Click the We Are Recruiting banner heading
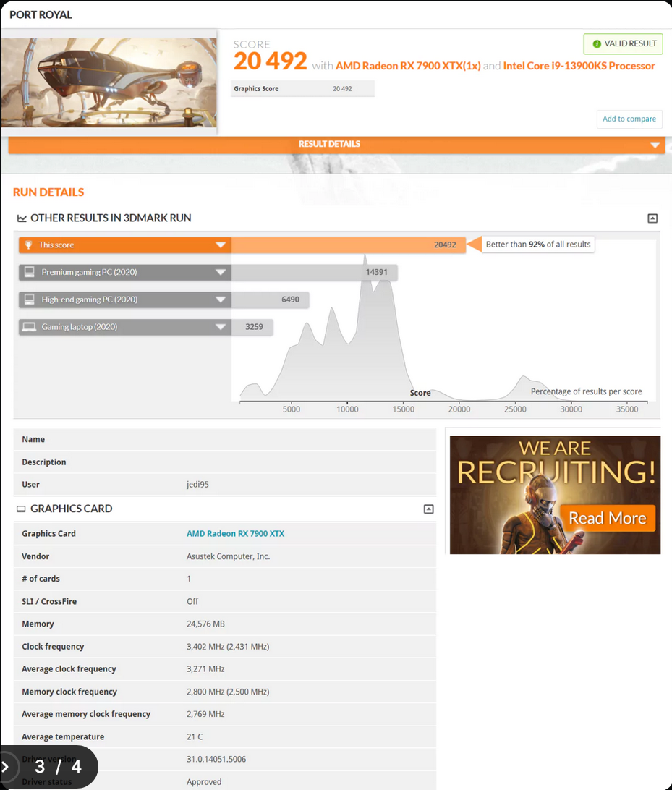Image resolution: width=672 pixels, height=790 pixels. [x=555, y=462]
